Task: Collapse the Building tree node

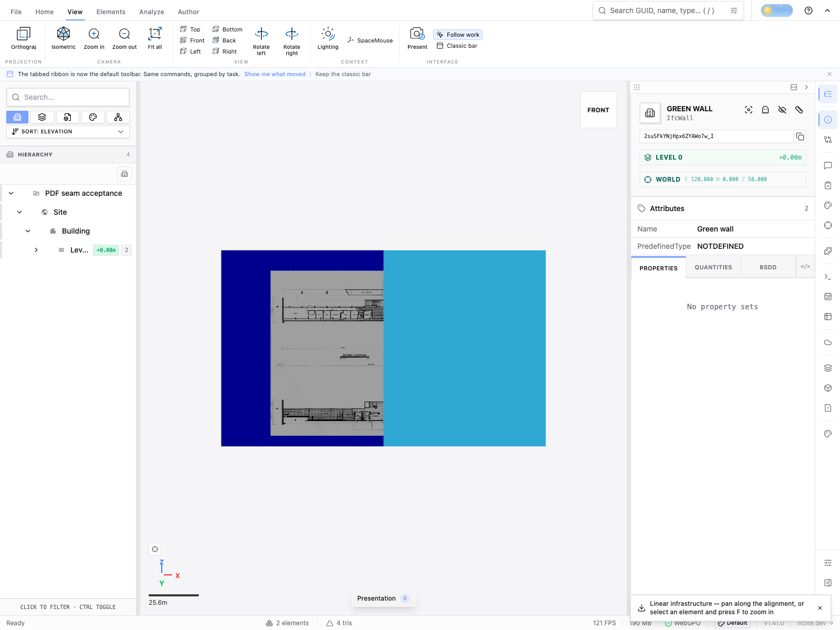Action: point(28,231)
